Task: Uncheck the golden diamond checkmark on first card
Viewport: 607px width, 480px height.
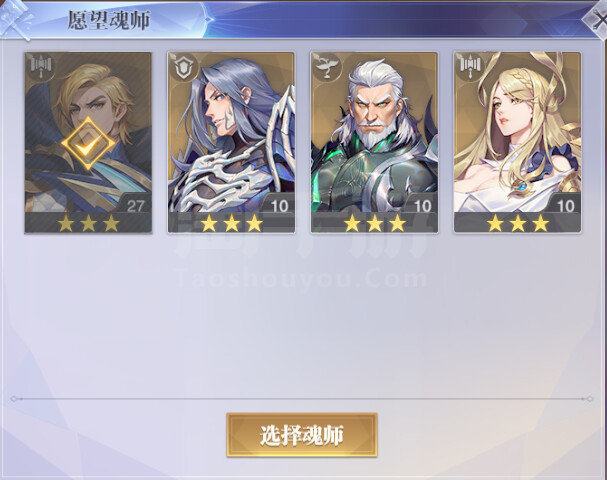Action: point(88,144)
